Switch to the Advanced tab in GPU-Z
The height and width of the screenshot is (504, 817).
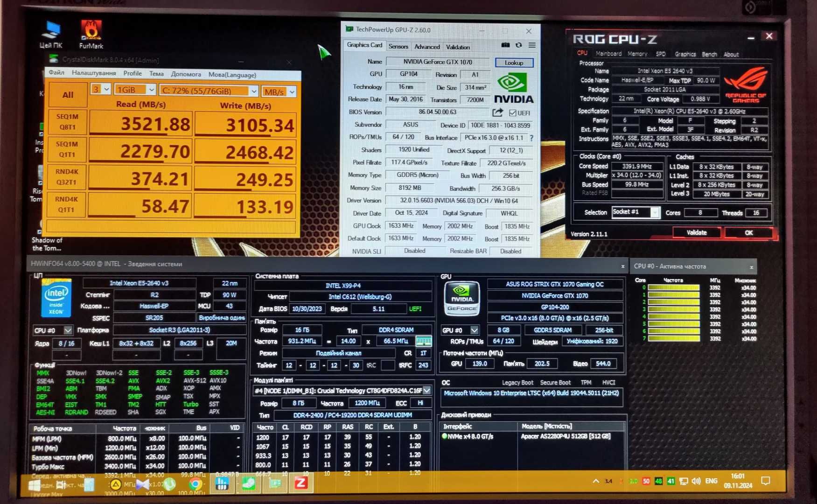(x=427, y=47)
